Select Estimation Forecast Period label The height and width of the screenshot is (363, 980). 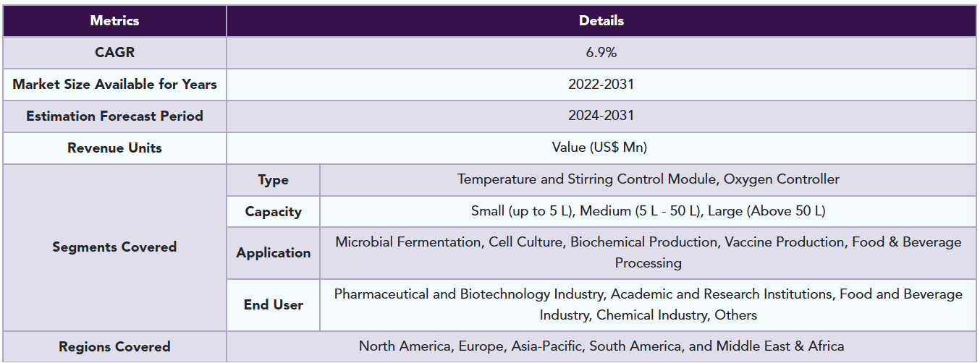[114, 116]
